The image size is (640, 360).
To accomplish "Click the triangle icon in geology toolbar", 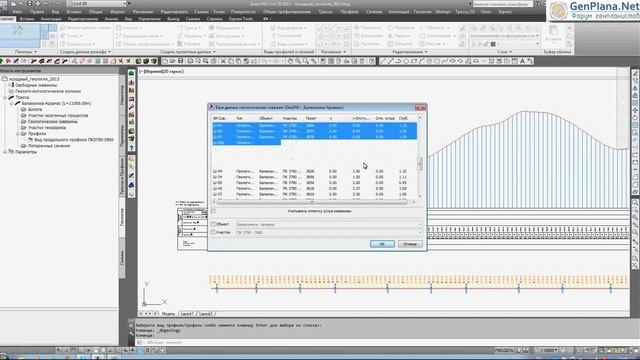I will (x=74, y=61).
